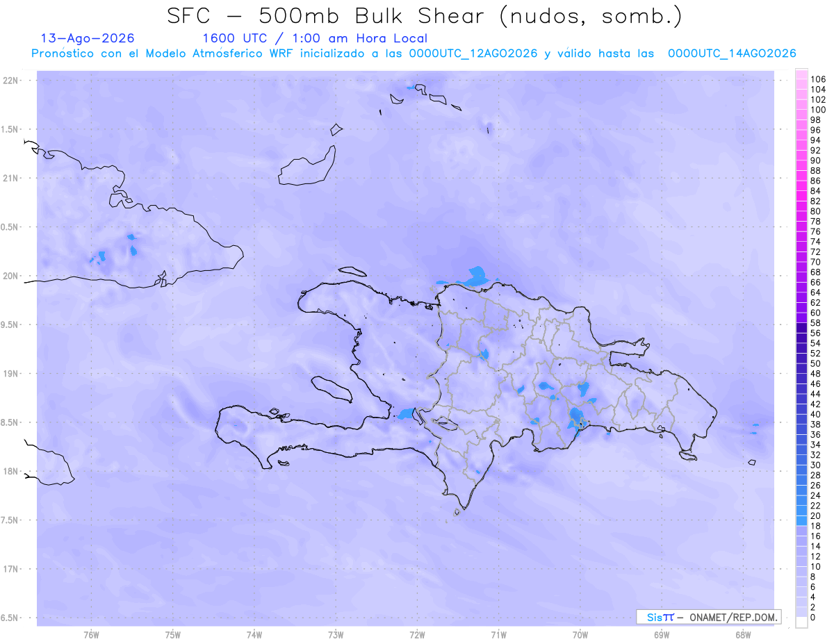Image resolution: width=834 pixels, height=644 pixels.
Task: Click longitude axis label '73W'
Action: coord(336,635)
